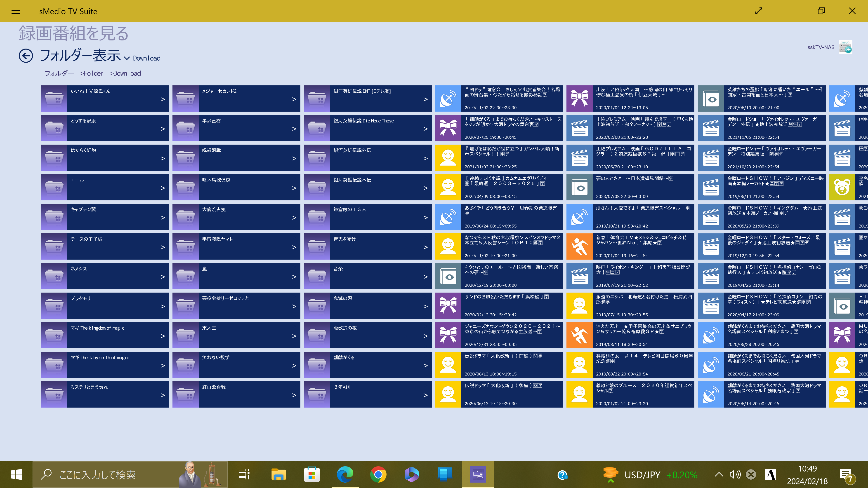Click the documentary eye icon of もうひとつのエール
This screenshot has height=488, width=868.
[448, 276]
